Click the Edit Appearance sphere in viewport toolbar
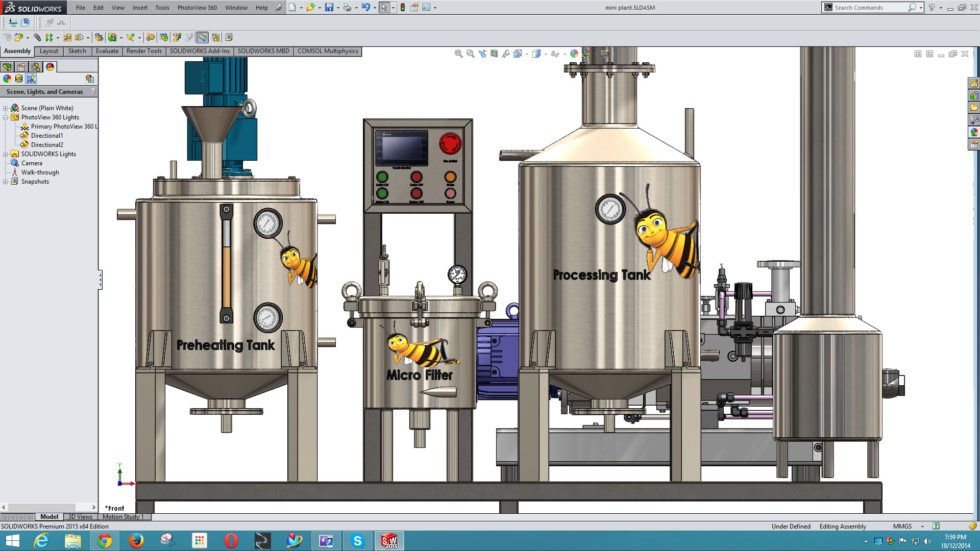The image size is (980, 551). point(574,54)
